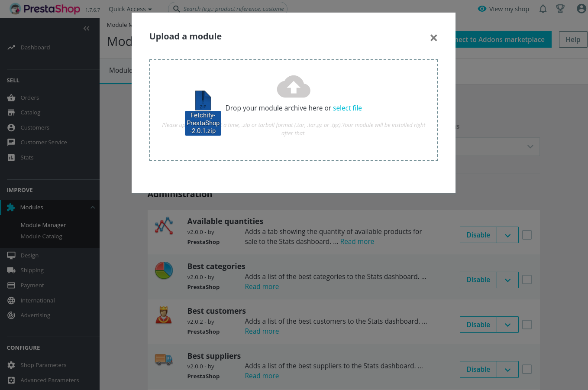Collapse the sidebar with double chevron
The image size is (588, 390).
[86, 28]
